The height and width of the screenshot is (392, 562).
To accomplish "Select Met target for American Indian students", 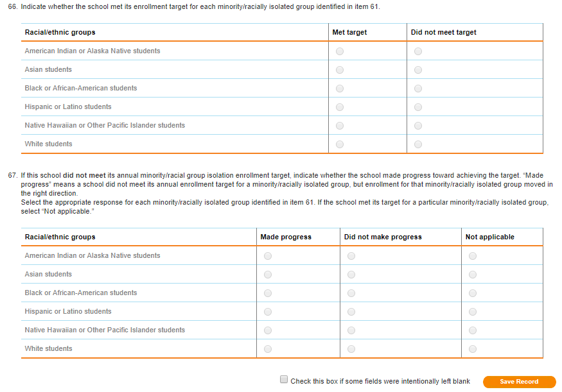I will (x=340, y=51).
